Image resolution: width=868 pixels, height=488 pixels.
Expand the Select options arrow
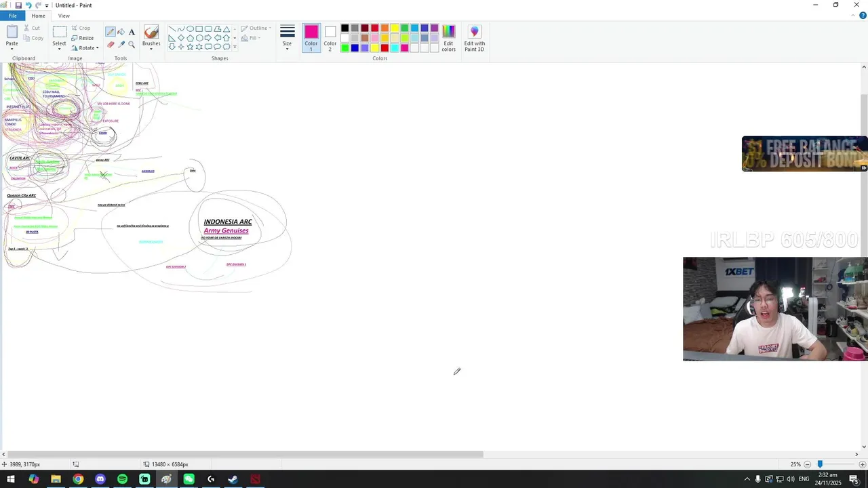coord(60,49)
